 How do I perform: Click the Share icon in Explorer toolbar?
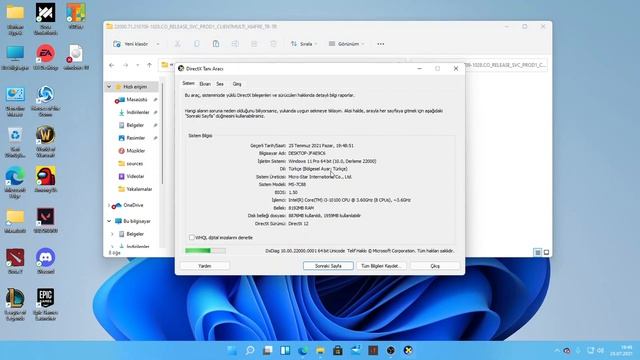pyautogui.click(x=254, y=44)
